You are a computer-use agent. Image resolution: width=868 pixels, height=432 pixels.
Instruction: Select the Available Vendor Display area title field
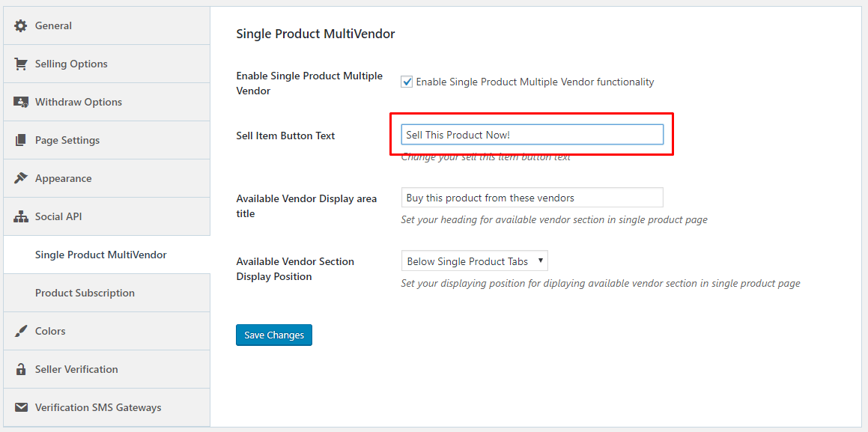point(532,197)
